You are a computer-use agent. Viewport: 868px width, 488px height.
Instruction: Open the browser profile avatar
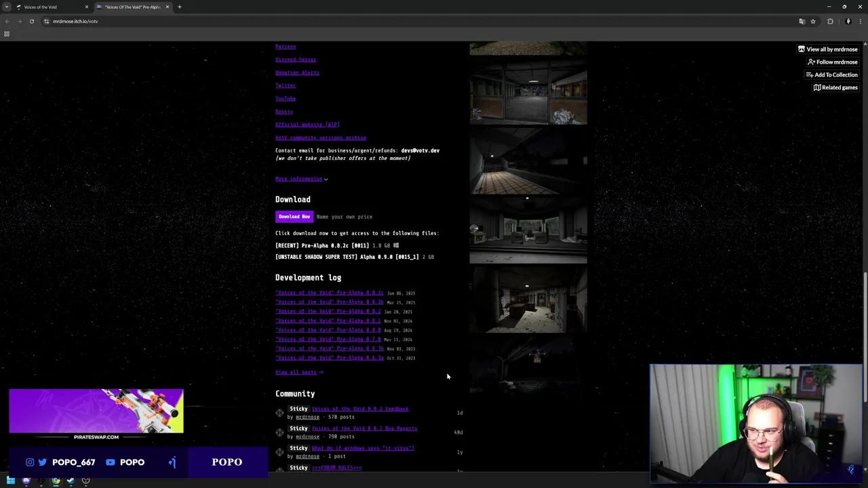[x=848, y=21]
